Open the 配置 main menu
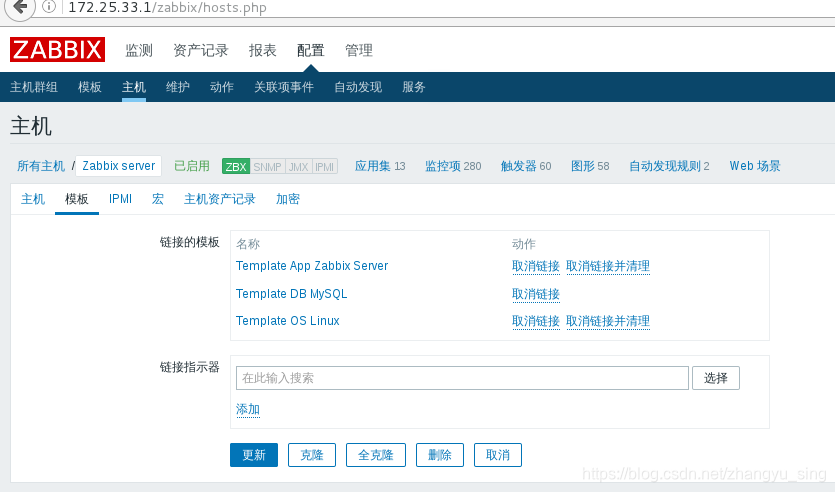The width and height of the screenshot is (835, 492). pyautogui.click(x=310, y=51)
